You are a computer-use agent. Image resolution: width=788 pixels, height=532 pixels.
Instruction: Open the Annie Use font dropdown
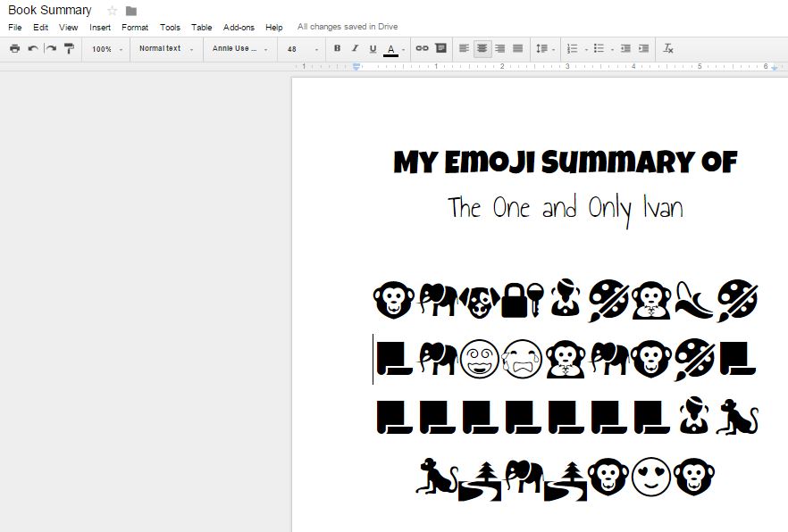239,49
